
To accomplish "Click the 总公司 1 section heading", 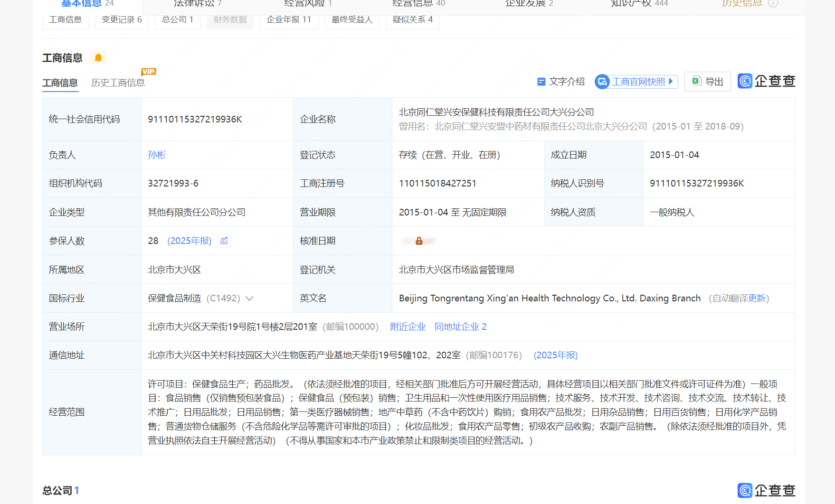I will point(61,490).
